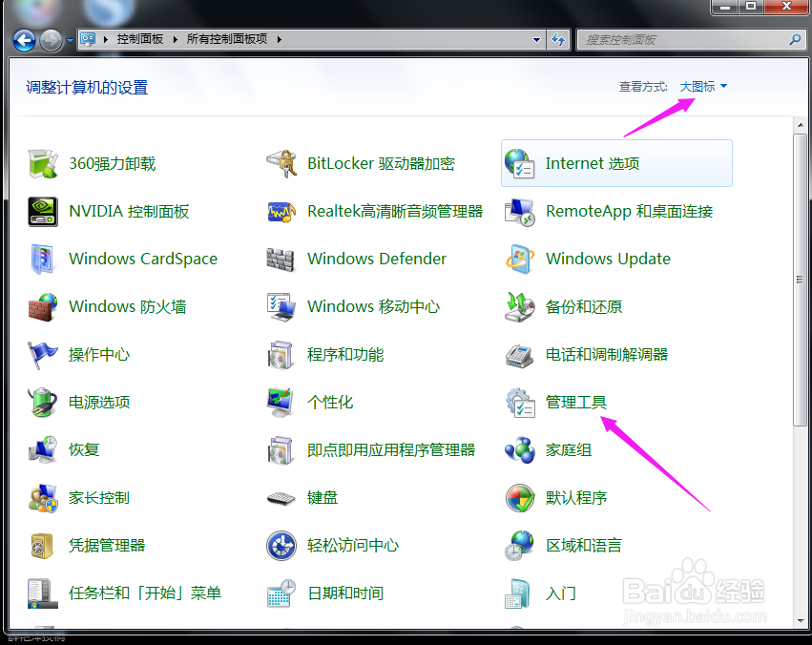The height and width of the screenshot is (645, 812).
Task: Click the control panel icon in address bar
Action: point(88,39)
